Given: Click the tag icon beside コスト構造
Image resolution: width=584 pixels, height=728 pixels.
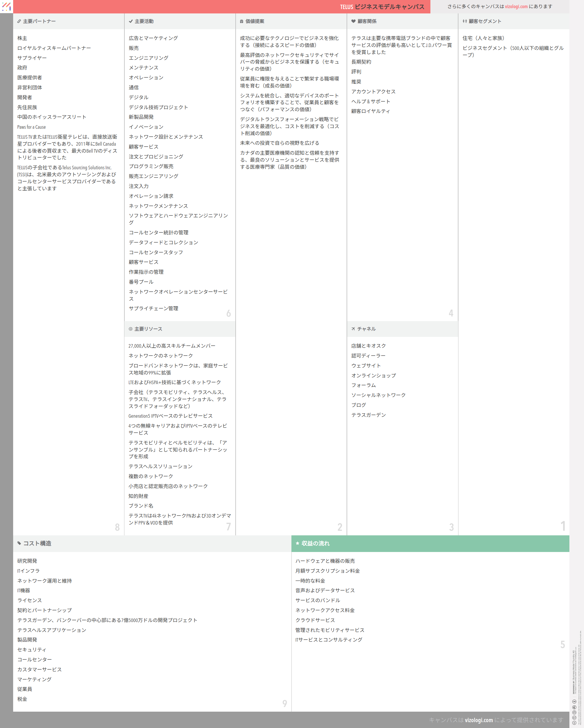Looking at the screenshot, I should tap(19, 543).
